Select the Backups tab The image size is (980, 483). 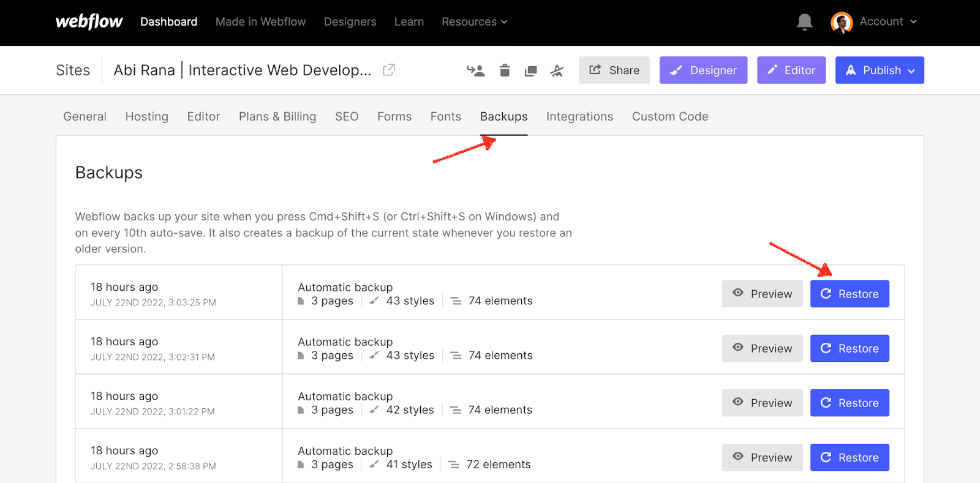pos(503,116)
